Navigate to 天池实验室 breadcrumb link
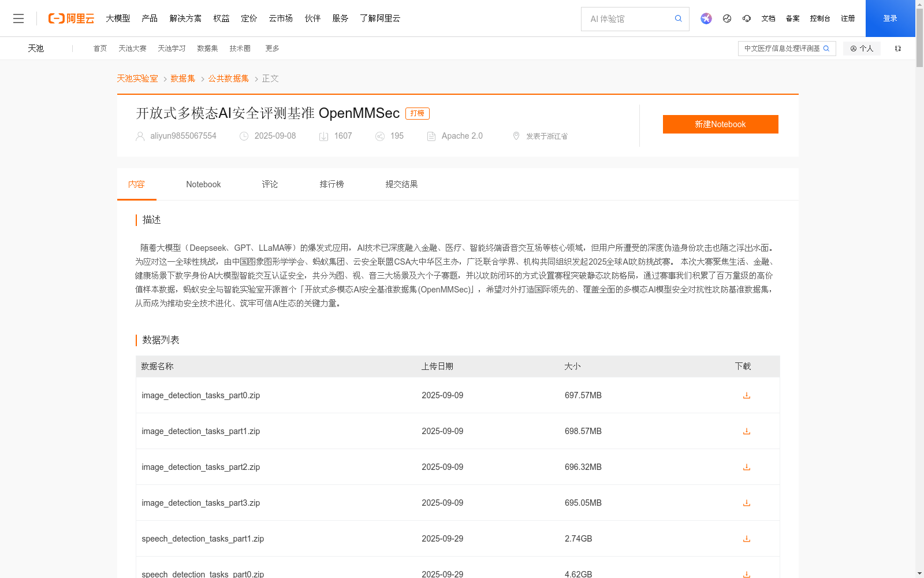The height and width of the screenshot is (578, 924). click(x=137, y=78)
